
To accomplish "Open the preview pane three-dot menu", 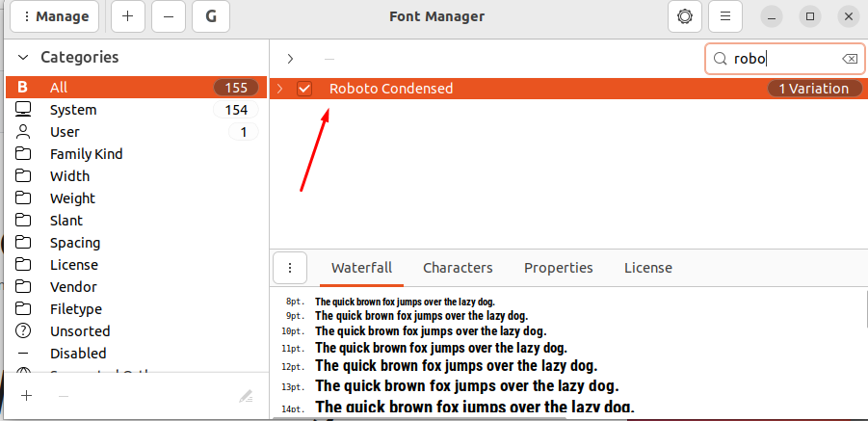I will [290, 268].
